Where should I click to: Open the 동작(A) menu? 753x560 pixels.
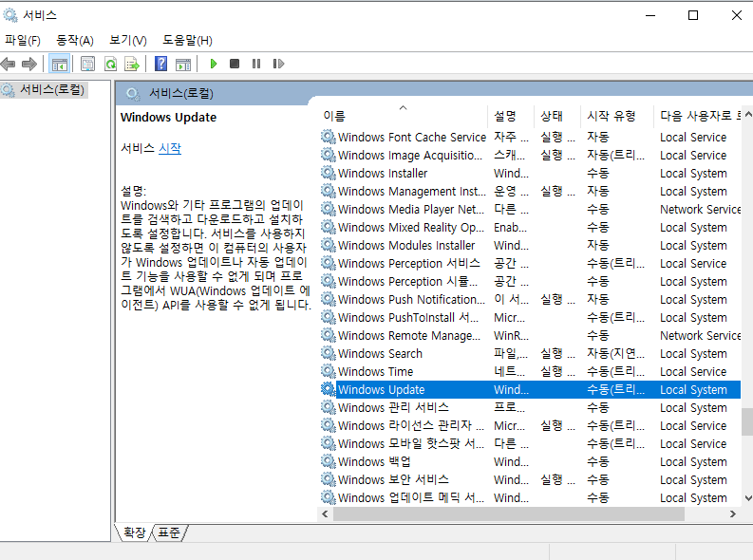tap(74, 40)
